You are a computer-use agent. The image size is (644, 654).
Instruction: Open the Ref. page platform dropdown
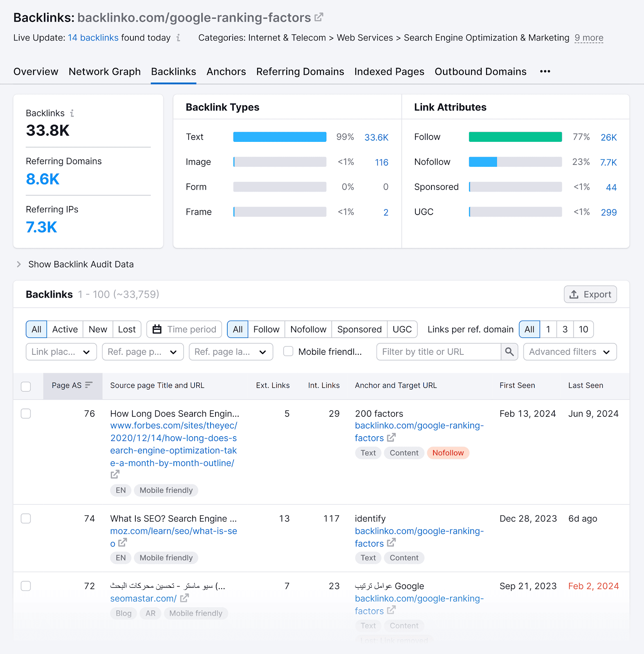click(x=143, y=352)
